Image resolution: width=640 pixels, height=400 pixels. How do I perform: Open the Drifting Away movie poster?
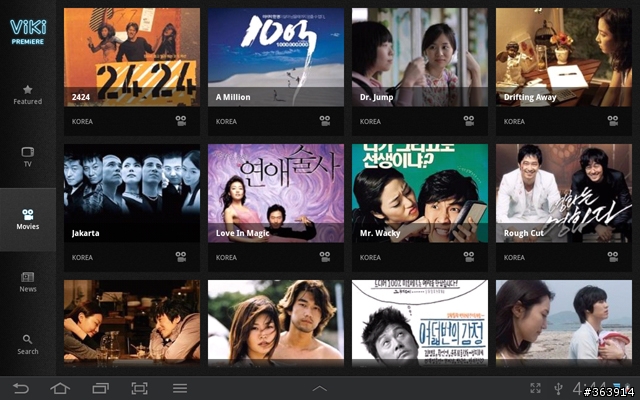click(x=564, y=57)
